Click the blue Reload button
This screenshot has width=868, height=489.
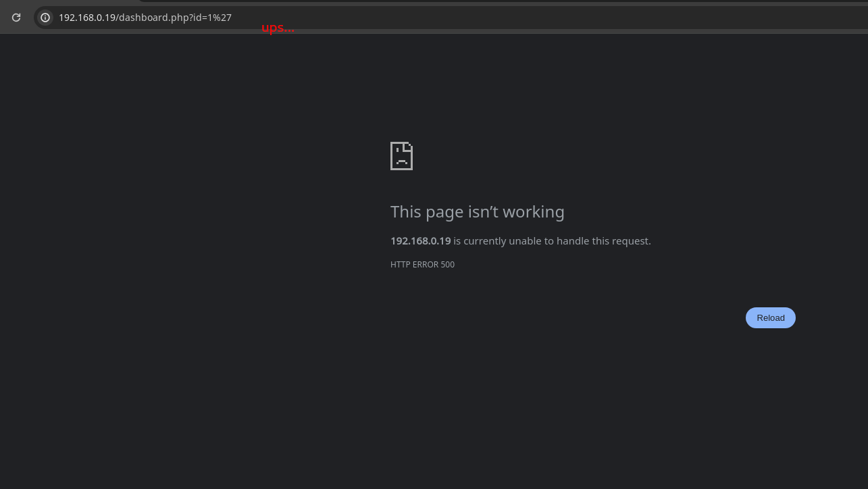(771, 318)
